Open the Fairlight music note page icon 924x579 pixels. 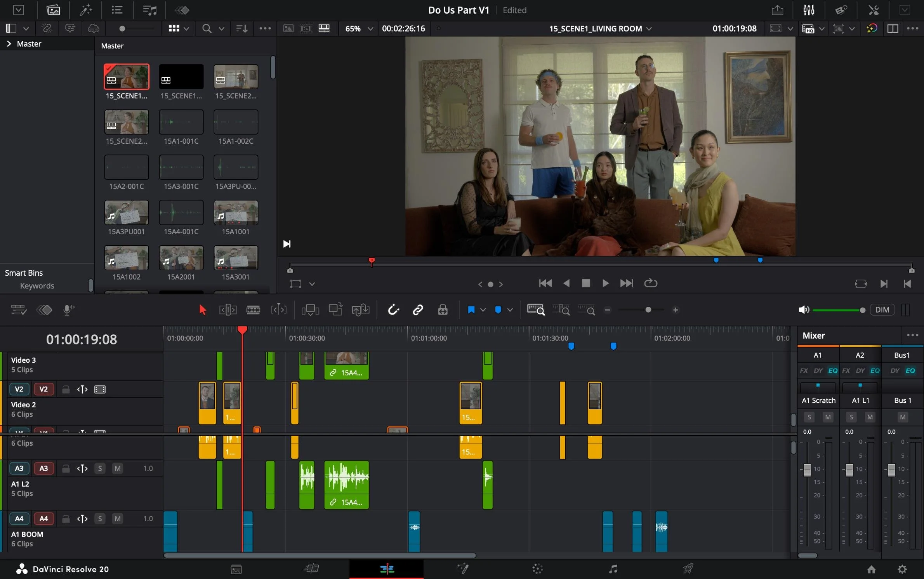coord(613,569)
